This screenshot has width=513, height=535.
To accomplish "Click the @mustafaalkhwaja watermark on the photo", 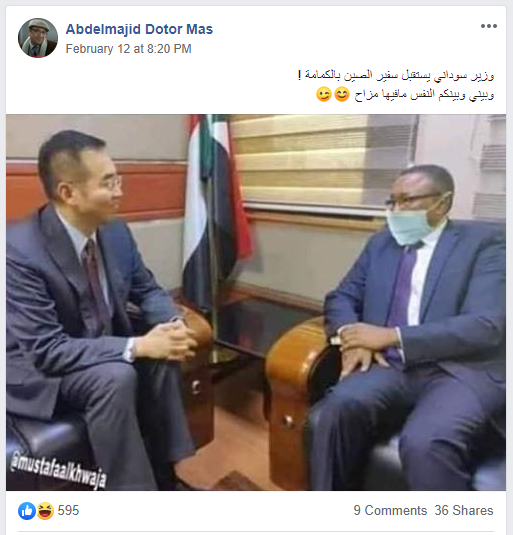I will 59,471.
